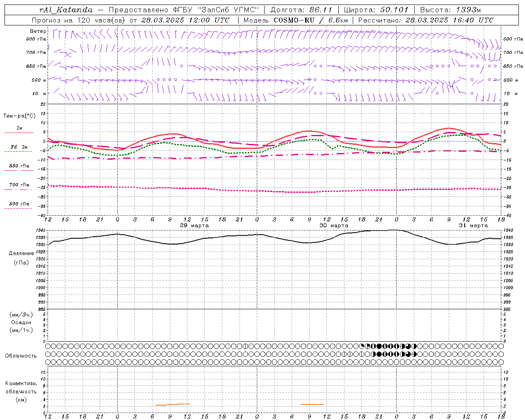Select the (мм/3ч.) precipitation unit label
The height and width of the screenshot is (420, 525).
coord(21,315)
